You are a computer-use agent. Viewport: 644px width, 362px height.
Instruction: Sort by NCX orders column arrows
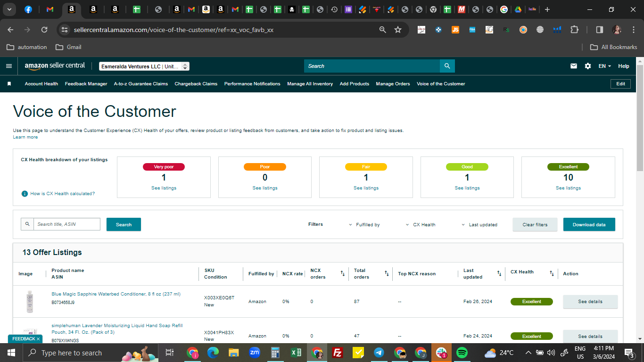[x=343, y=273]
